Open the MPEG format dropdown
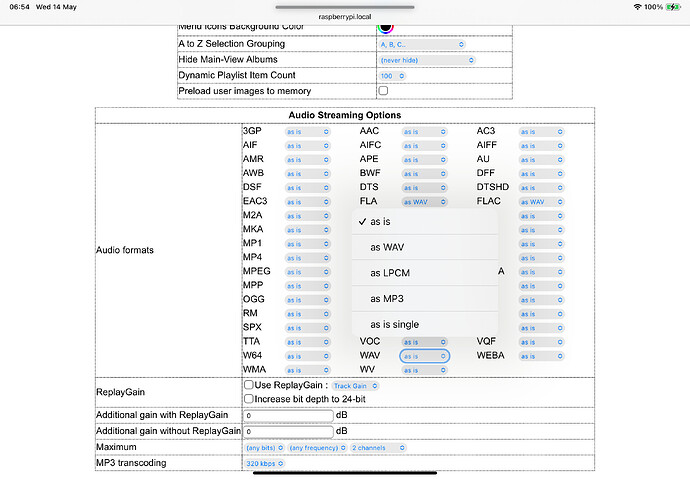The width and height of the screenshot is (690, 479). [307, 272]
